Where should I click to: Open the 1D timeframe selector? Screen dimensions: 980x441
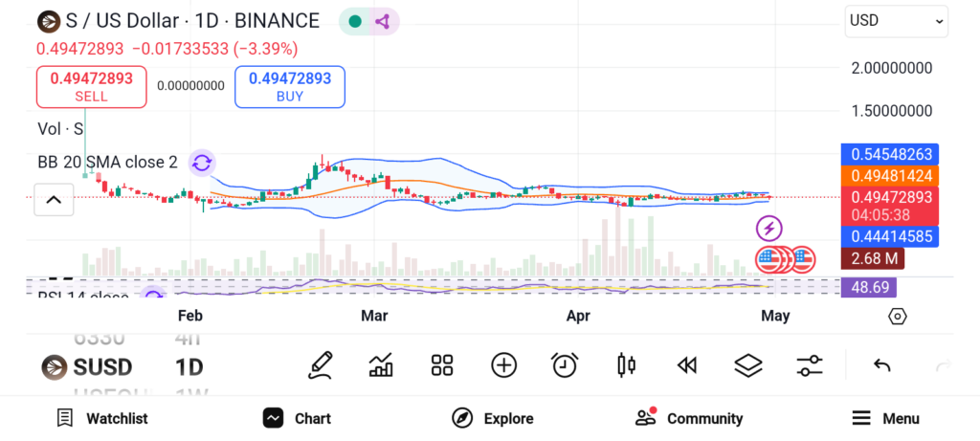click(x=189, y=366)
